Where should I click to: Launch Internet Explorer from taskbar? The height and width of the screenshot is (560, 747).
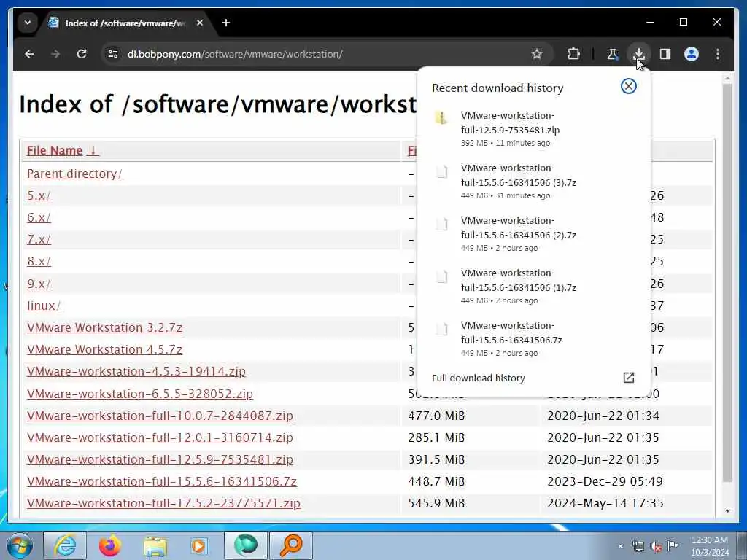[x=65, y=545]
